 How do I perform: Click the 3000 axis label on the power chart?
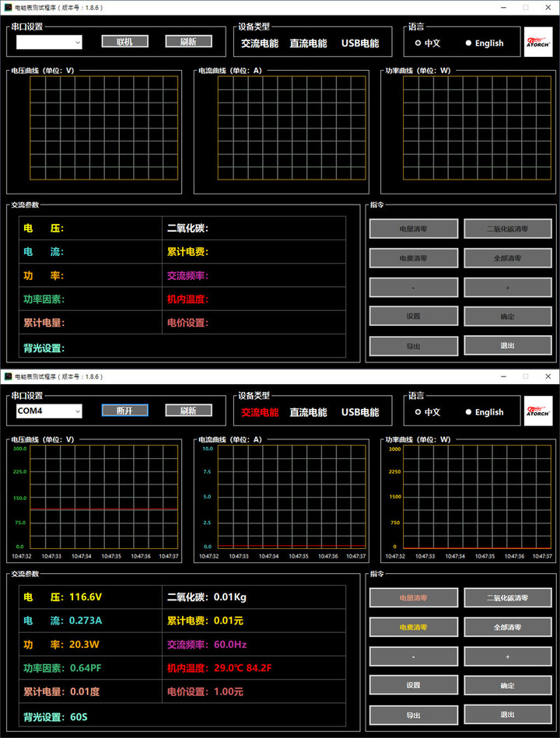[x=395, y=449]
